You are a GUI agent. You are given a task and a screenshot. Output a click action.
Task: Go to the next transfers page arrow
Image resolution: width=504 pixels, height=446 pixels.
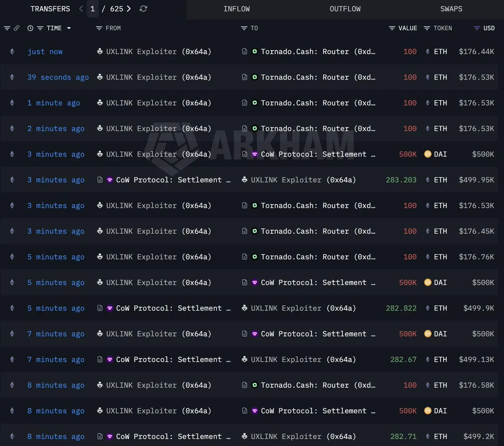(129, 9)
